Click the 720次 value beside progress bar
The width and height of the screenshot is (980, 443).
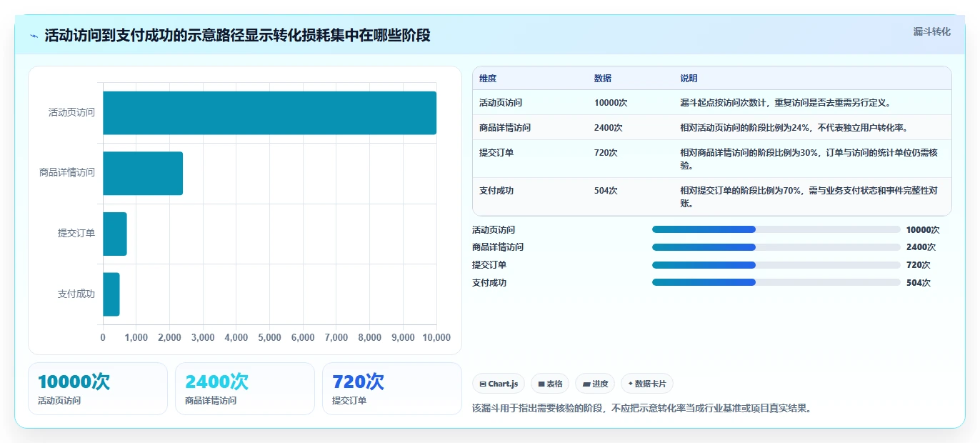[x=919, y=265]
